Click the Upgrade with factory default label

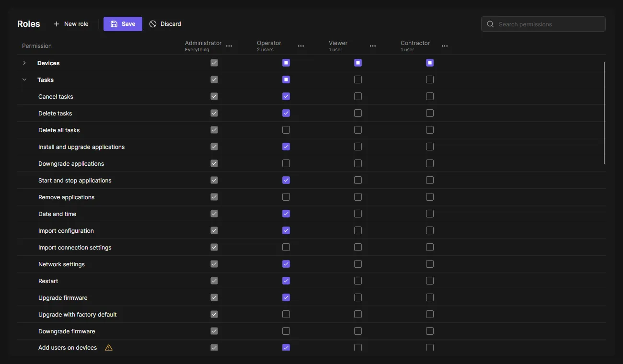click(x=78, y=315)
